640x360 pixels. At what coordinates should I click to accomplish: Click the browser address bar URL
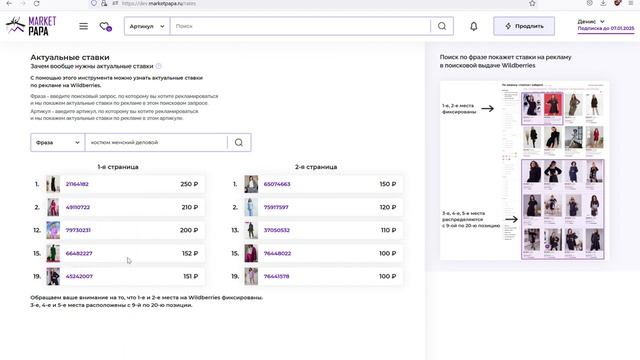[x=159, y=3]
